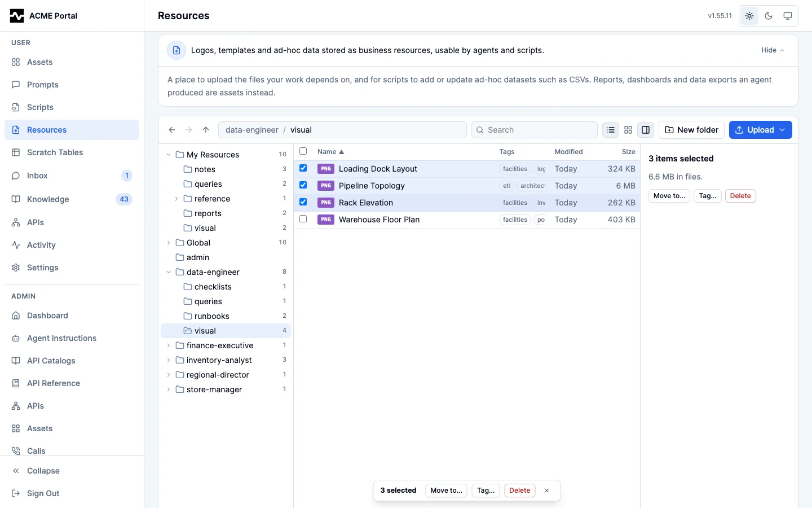Uncheck Pipeline Topology checkbox
Image resolution: width=812 pixels, height=508 pixels.
point(303,185)
